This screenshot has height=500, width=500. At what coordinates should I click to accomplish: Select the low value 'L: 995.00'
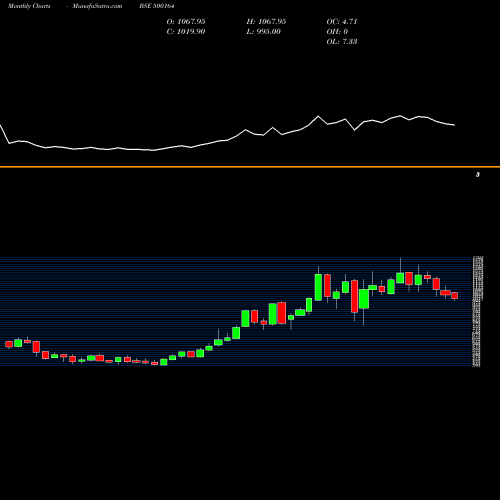pos(264,32)
